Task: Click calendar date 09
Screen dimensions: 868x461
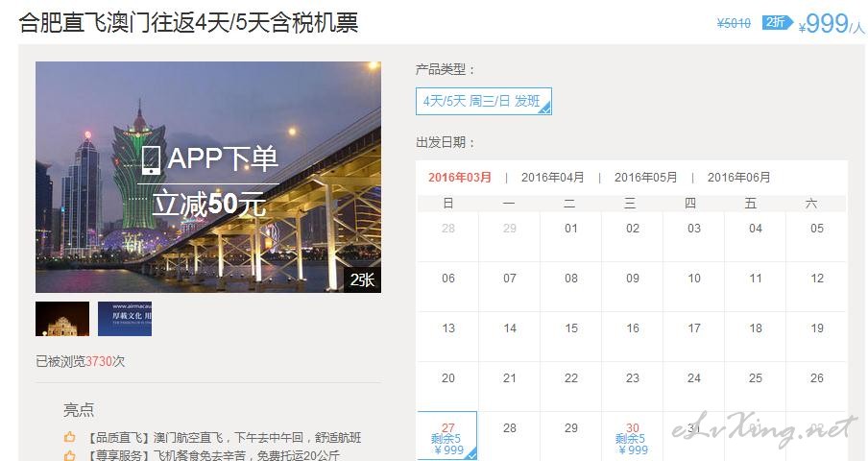Action: [632, 279]
